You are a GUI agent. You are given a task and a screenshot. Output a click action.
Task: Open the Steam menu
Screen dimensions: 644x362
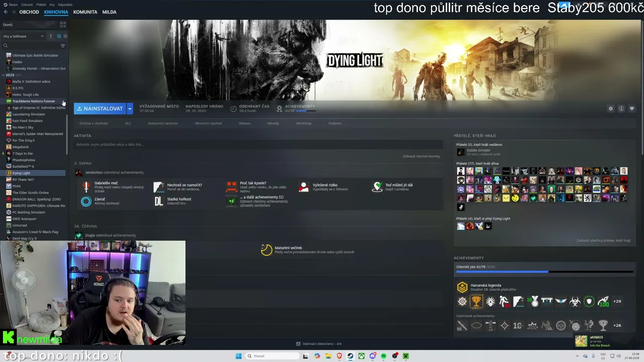point(11,5)
